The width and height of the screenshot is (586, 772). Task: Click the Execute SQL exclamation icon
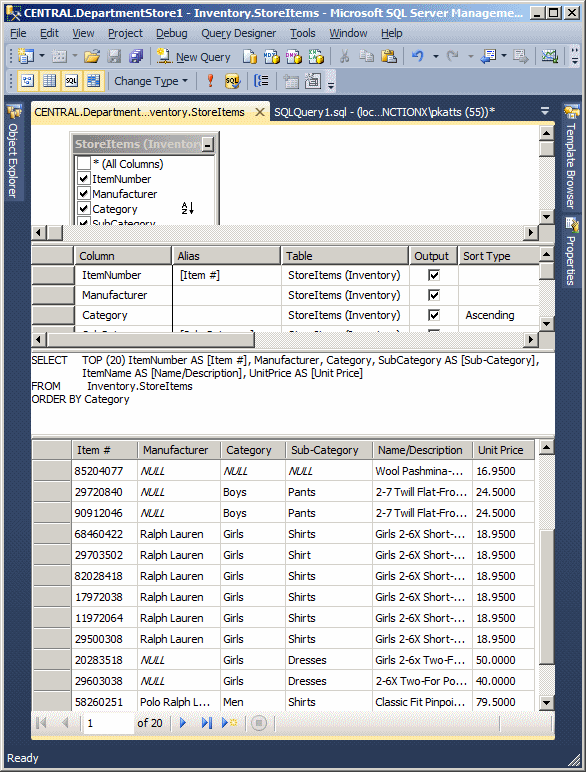tap(210, 81)
